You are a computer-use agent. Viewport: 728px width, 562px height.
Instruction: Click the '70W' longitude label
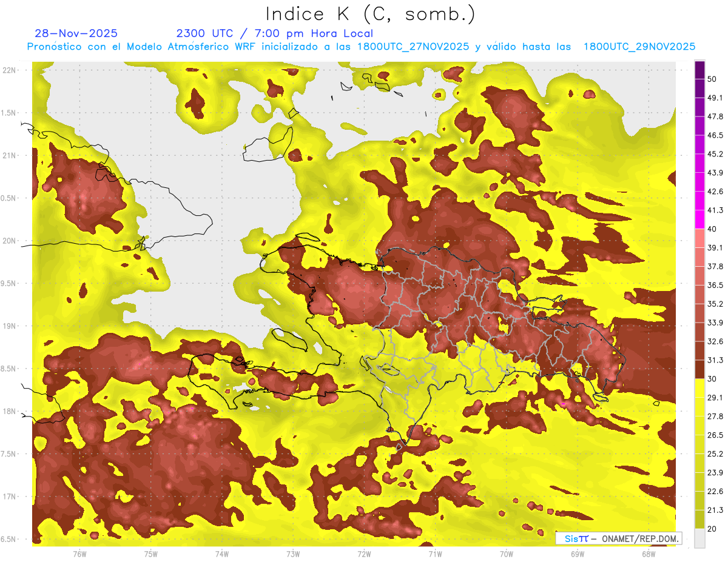(507, 554)
